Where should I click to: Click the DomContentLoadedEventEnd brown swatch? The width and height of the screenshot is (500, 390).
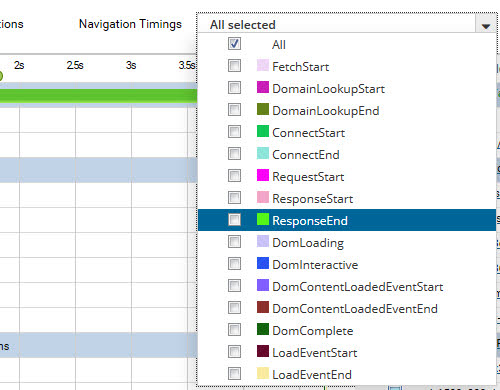[263, 307]
